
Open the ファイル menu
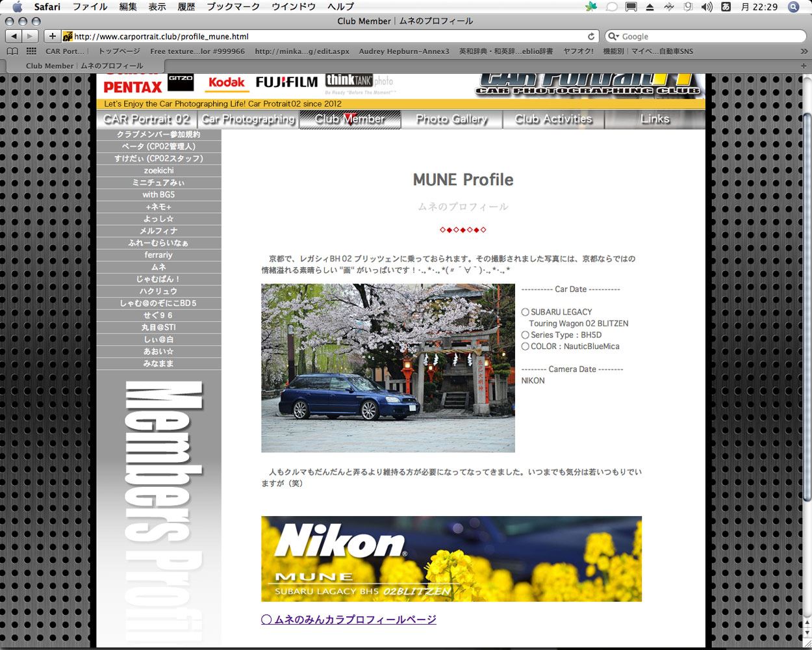(x=90, y=6)
